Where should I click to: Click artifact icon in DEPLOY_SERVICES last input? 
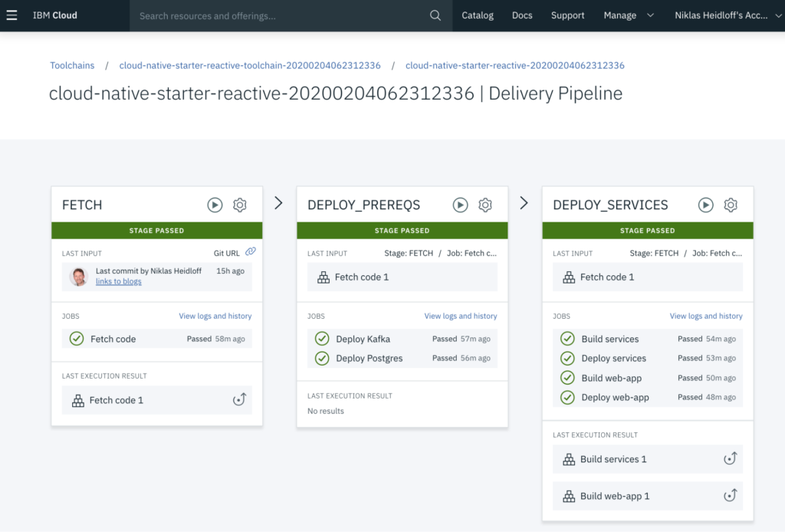[569, 277]
